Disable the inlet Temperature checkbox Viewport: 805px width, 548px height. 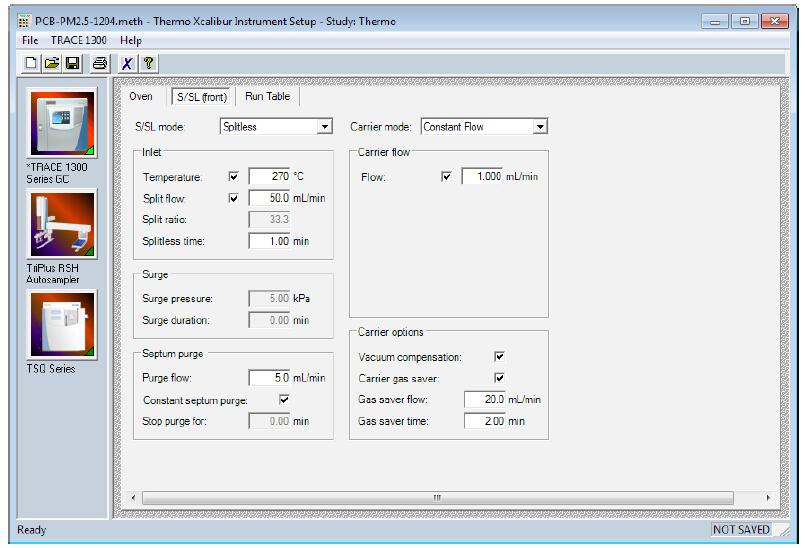(x=234, y=177)
